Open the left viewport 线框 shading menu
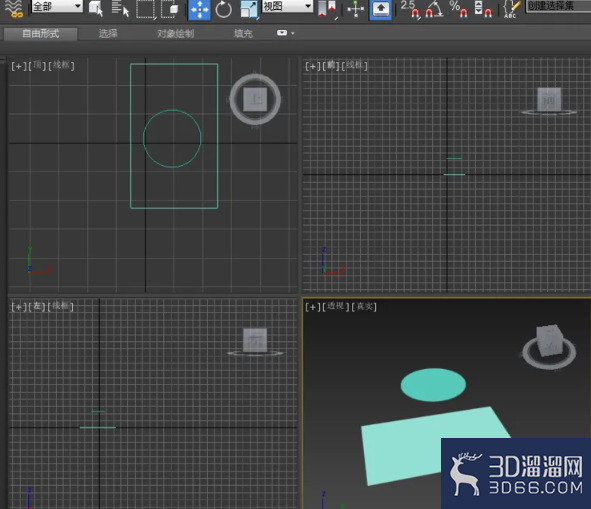 (x=60, y=306)
